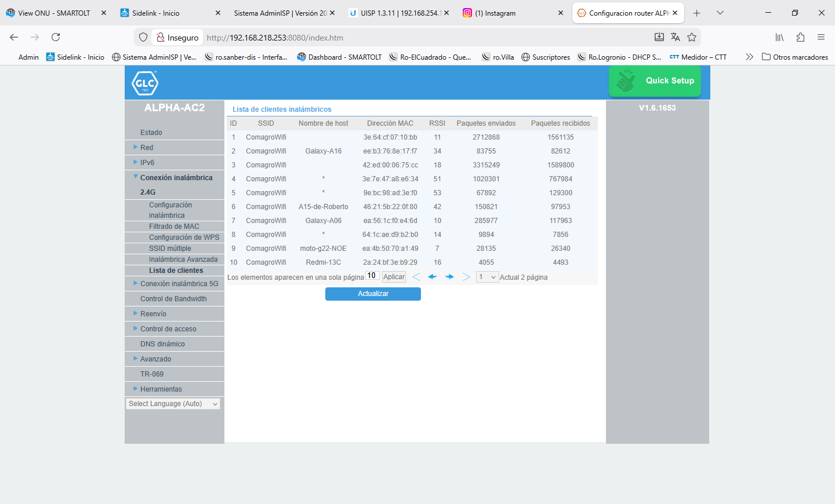Screen dimensions: 835x504
Task: Open the Select Language dropdown
Action: (x=173, y=404)
